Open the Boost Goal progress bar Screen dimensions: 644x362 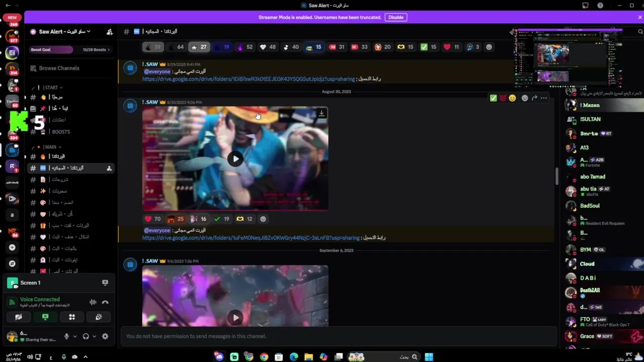pyautogui.click(x=70, y=50)
